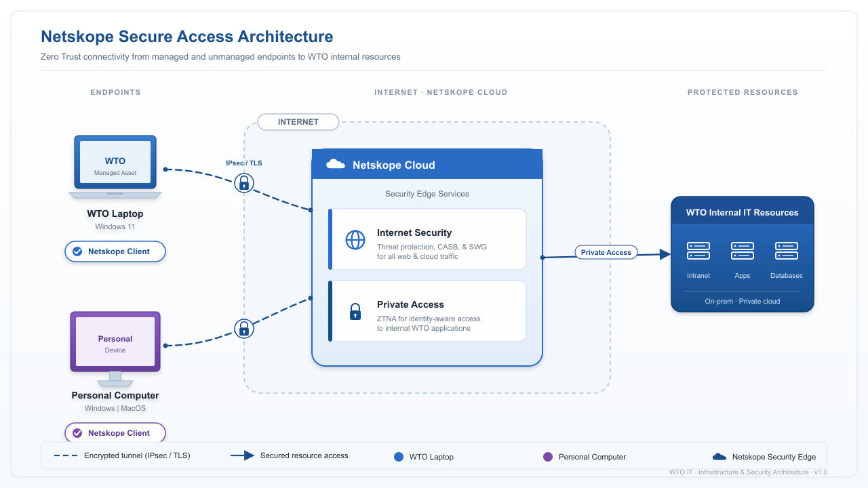Select the Internet Security card title
This screenshot has height=488, width=868.
(x=414, y=232)
